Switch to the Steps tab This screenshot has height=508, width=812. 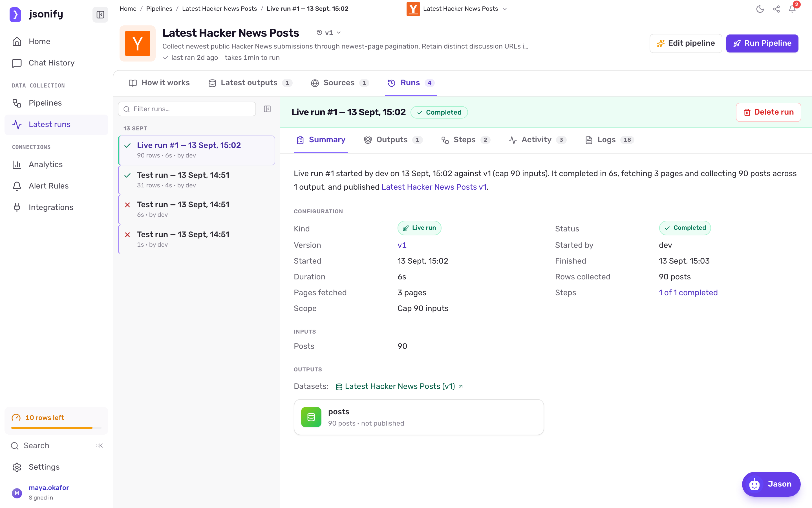(465, 140)
